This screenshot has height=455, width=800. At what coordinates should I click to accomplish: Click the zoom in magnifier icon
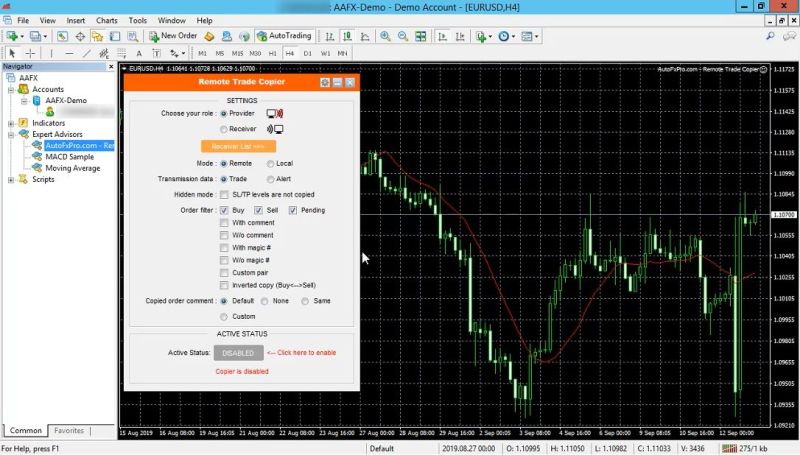[385, 36]
